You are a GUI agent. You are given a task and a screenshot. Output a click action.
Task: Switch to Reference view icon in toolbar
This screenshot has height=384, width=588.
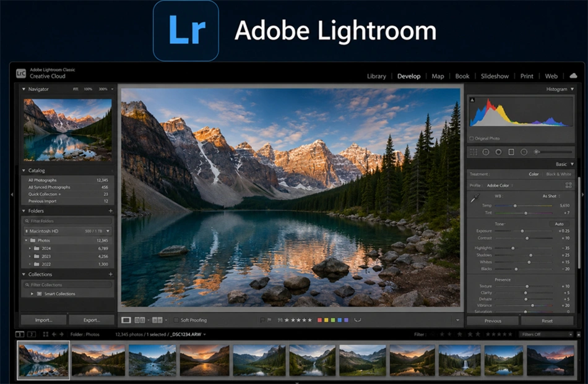point(139,320)
